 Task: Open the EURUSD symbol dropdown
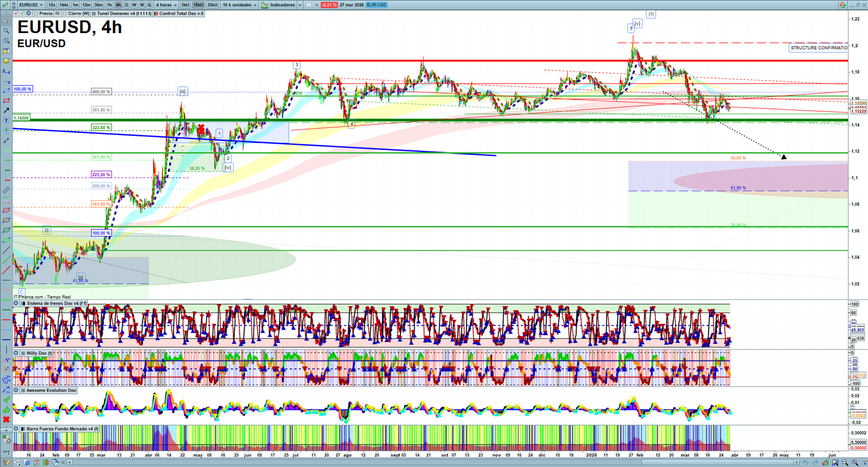30,5
